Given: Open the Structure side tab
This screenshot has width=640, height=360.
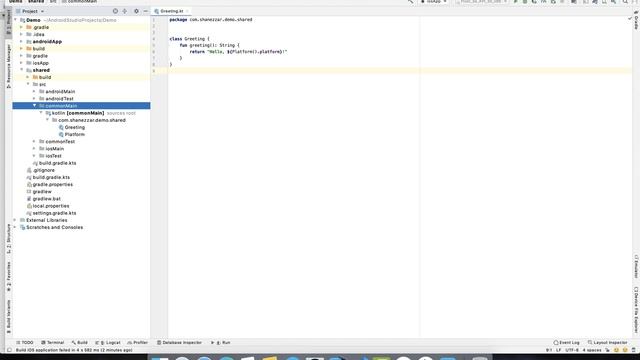Looking at the screenshot, I should coord(9,239).
